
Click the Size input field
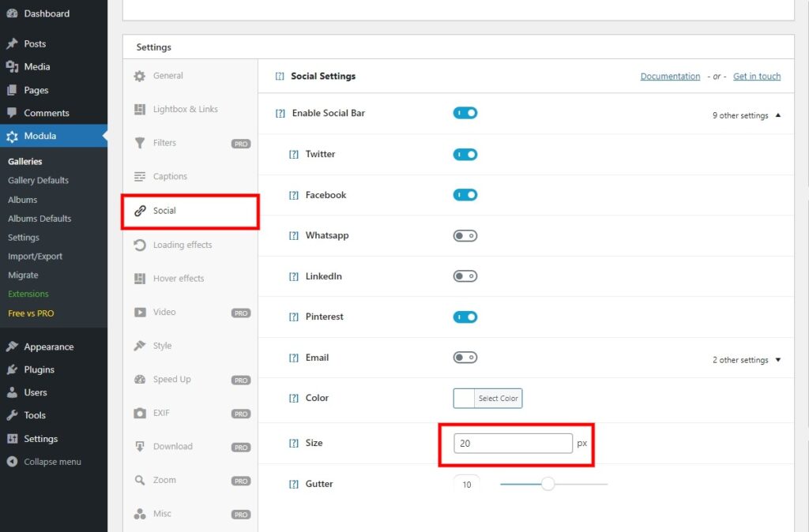[x=511, y=444]
